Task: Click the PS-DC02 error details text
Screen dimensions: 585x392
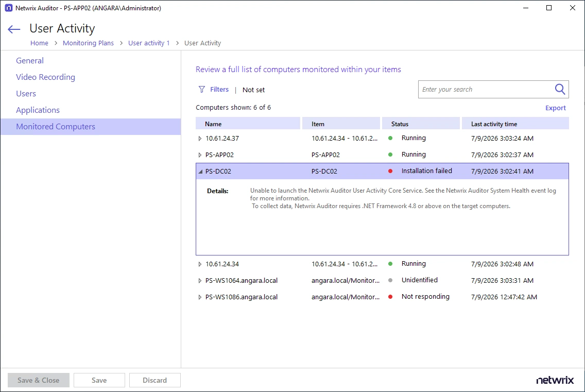Action: click(403, 198)
